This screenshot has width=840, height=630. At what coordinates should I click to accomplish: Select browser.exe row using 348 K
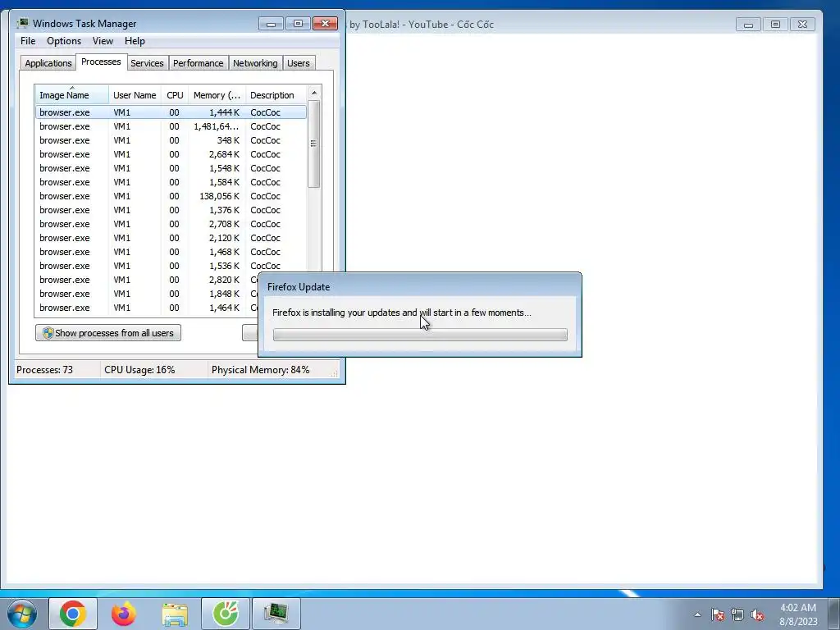171,140
